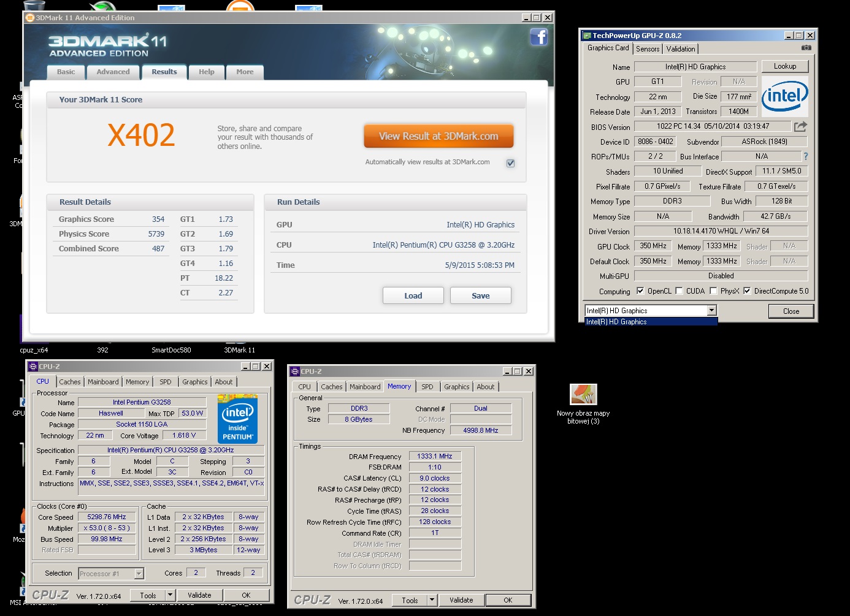
Task: Open the Facebook icon in 3DMark 11
Action: [x=539, y=37]
